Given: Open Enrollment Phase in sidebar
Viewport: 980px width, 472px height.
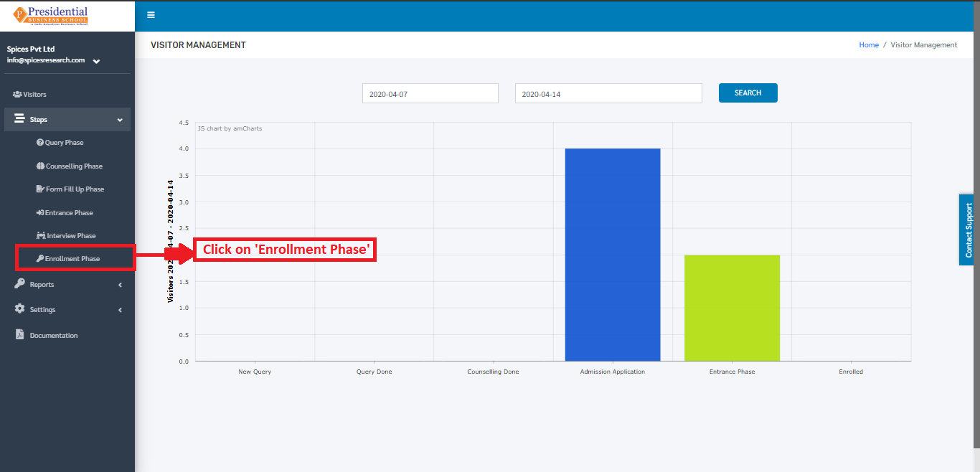Looking at the screenshot, I should [x=74, y=258].
